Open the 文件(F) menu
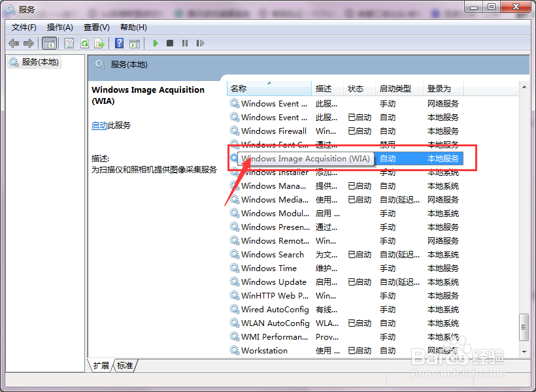 24,27
